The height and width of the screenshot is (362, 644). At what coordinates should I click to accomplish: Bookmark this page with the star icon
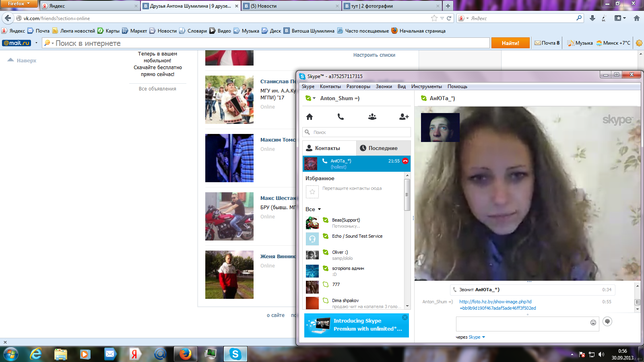click(x=434, y=18)
